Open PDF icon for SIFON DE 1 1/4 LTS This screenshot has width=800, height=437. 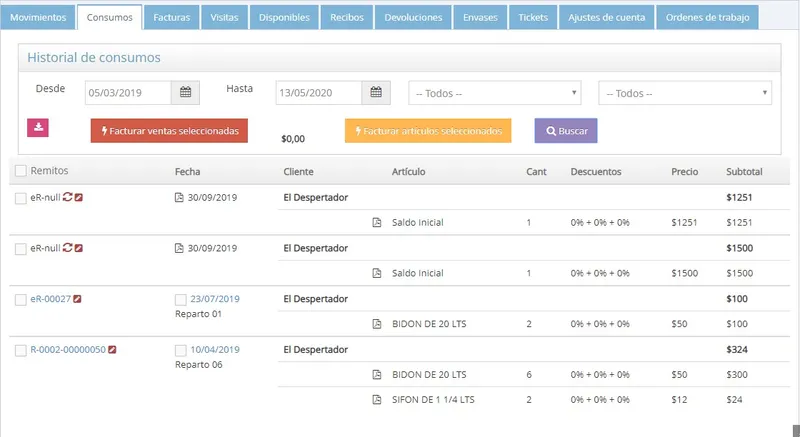377,400
